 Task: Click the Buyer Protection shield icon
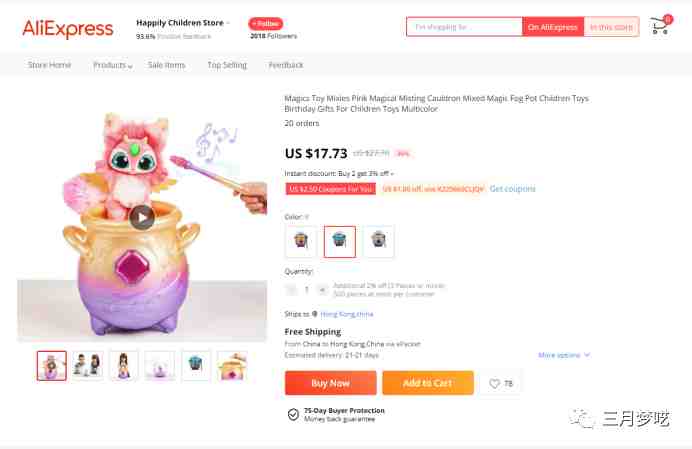tap(292, 414)
